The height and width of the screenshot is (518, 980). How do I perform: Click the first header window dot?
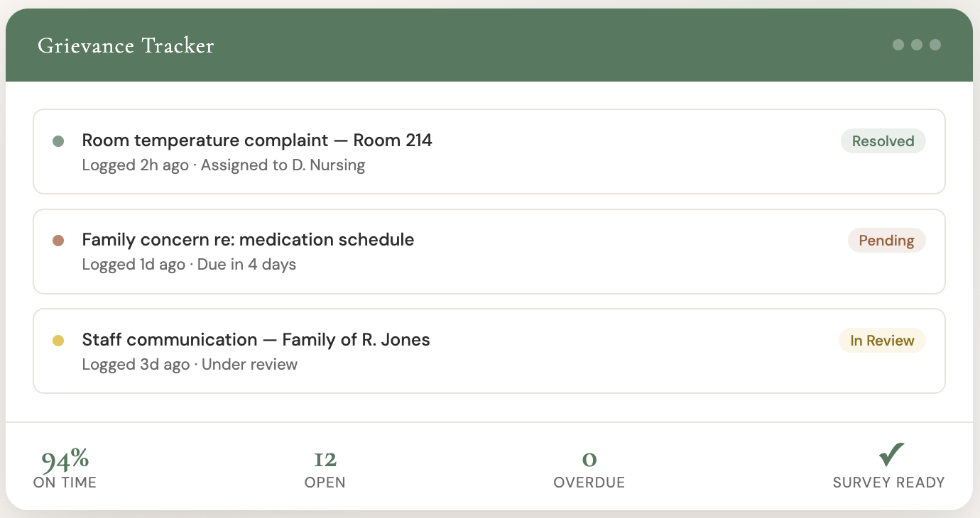point(898,45)
